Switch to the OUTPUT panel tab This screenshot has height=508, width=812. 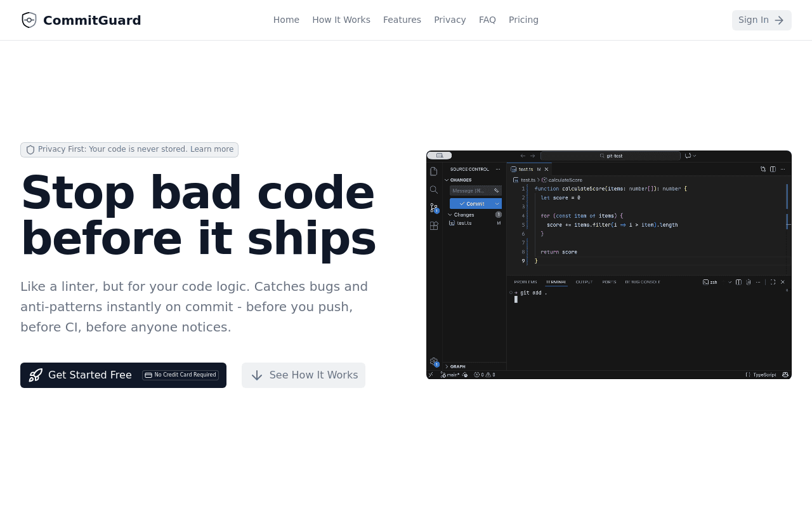pyautogui.click(x=584, y=282)
